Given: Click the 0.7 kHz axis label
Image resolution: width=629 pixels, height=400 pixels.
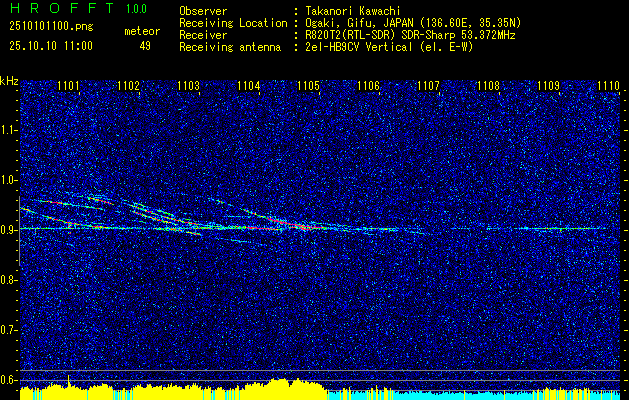Looking at the screenshot, I should (9, 330).
